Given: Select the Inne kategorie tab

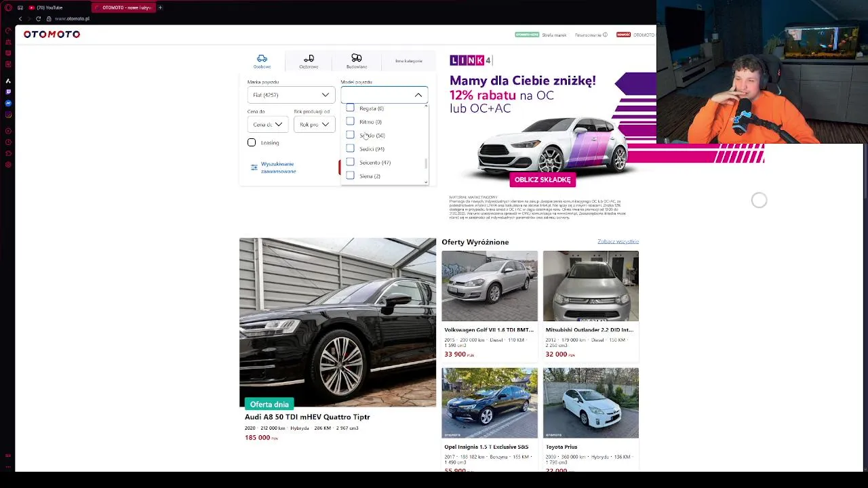Looking at the screenshot, I should coord(409,61).
